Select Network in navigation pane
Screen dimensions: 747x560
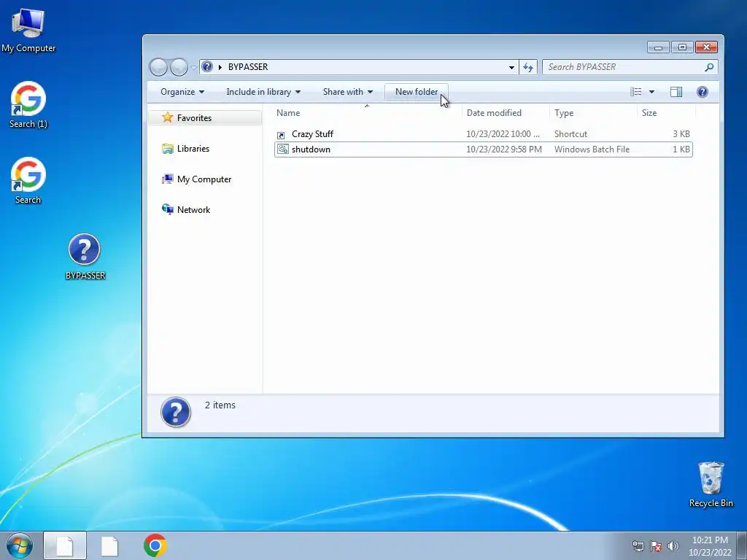pyautogui.click(x=193, y=209)
